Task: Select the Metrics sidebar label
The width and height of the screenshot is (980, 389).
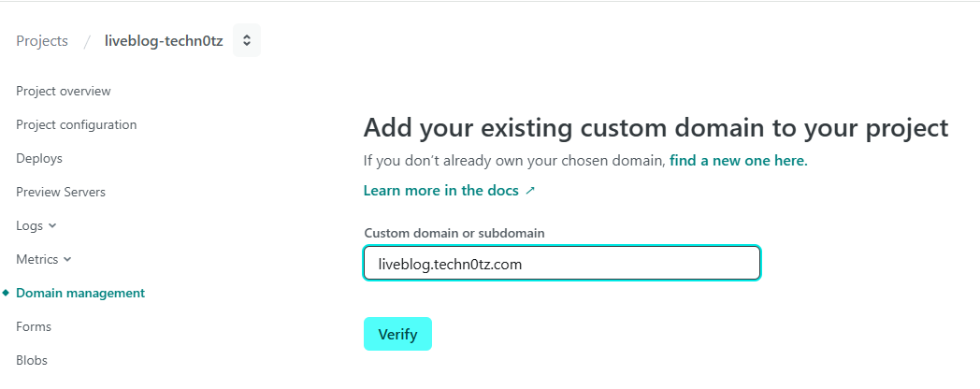Action: 36,260
